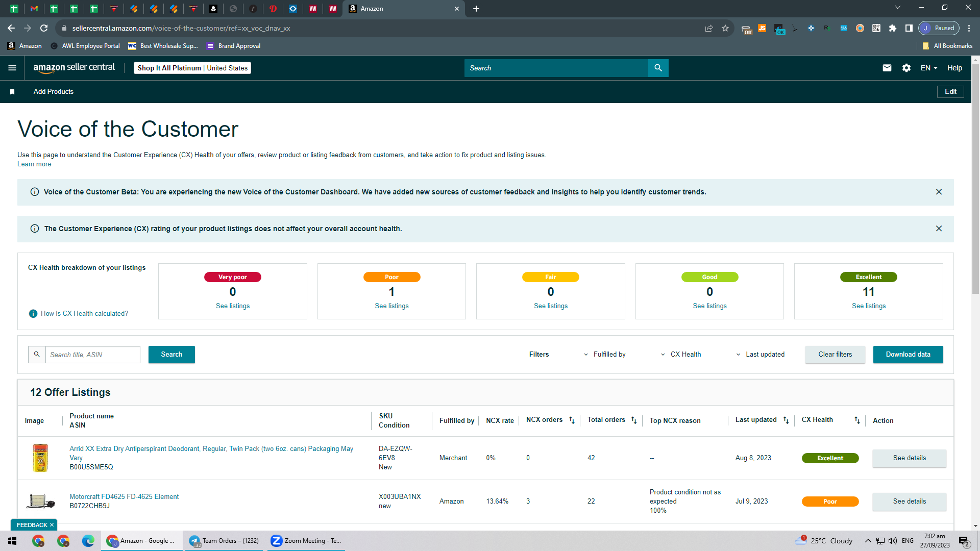See listings under Poor

pos(391,306)
